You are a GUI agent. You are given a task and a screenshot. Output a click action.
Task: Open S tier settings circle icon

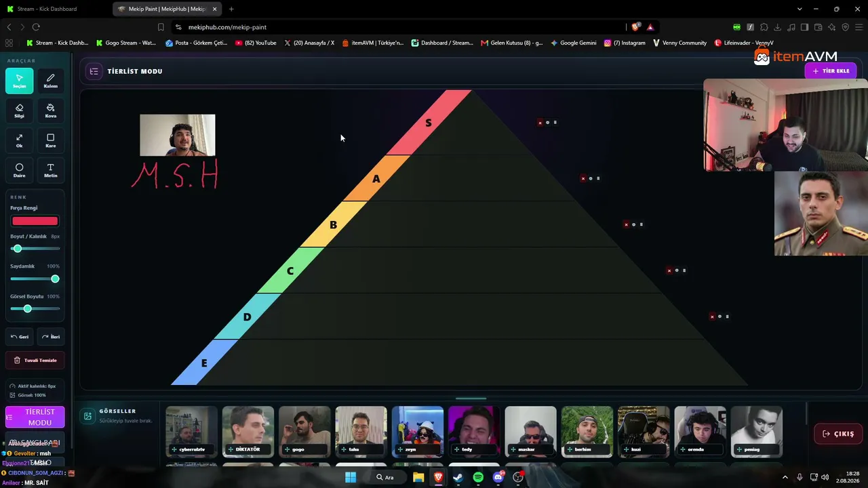pyautogui.click(x=547, y=123)
